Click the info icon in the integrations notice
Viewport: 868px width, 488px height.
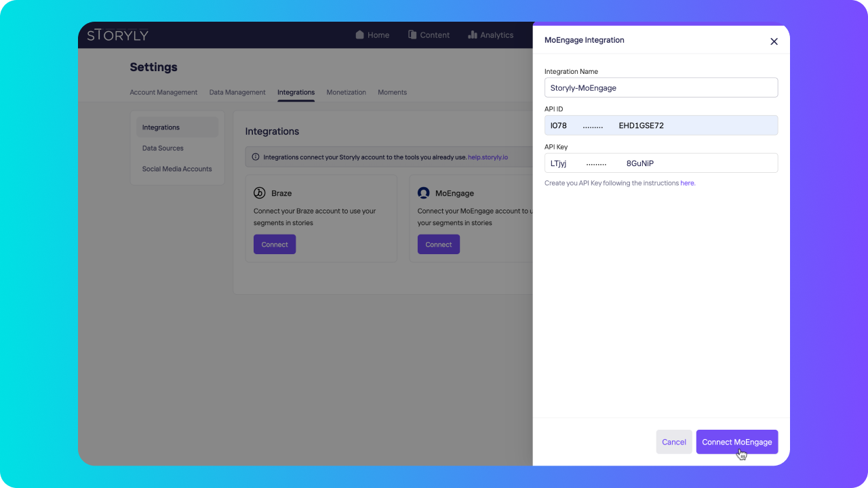tap(256, 157)
